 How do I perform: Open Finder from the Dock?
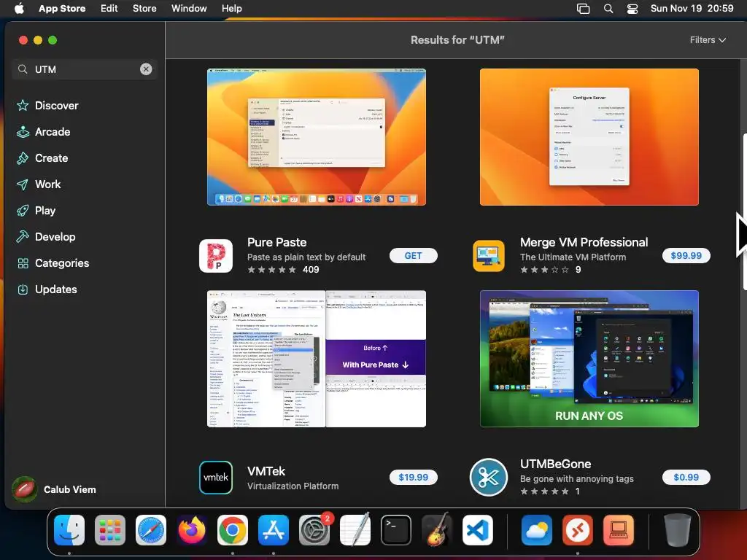coord(69,530)
